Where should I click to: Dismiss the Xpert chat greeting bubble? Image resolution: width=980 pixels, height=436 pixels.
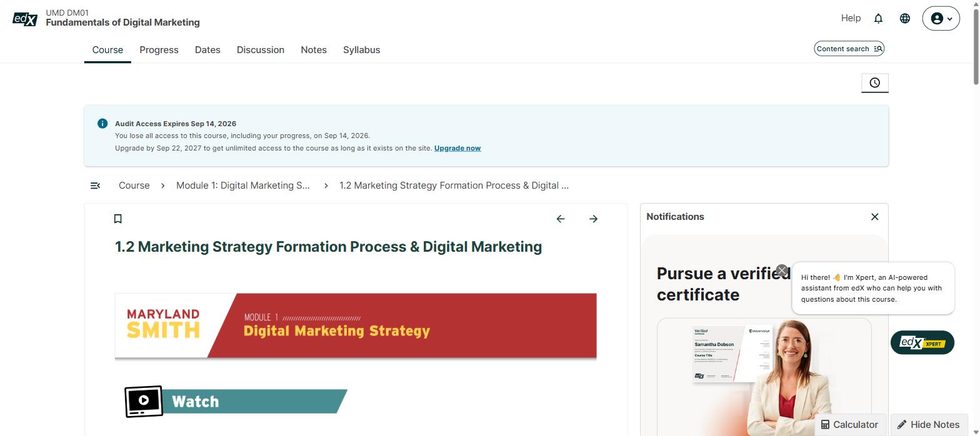(782, 270)
